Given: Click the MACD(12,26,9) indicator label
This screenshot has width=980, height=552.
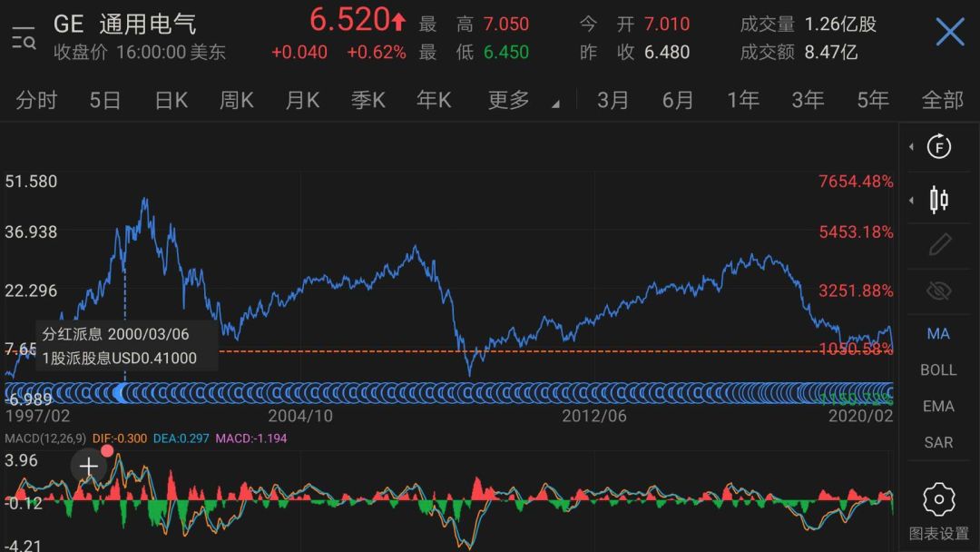Looking at the screenshot, I should tap(45, 439).
